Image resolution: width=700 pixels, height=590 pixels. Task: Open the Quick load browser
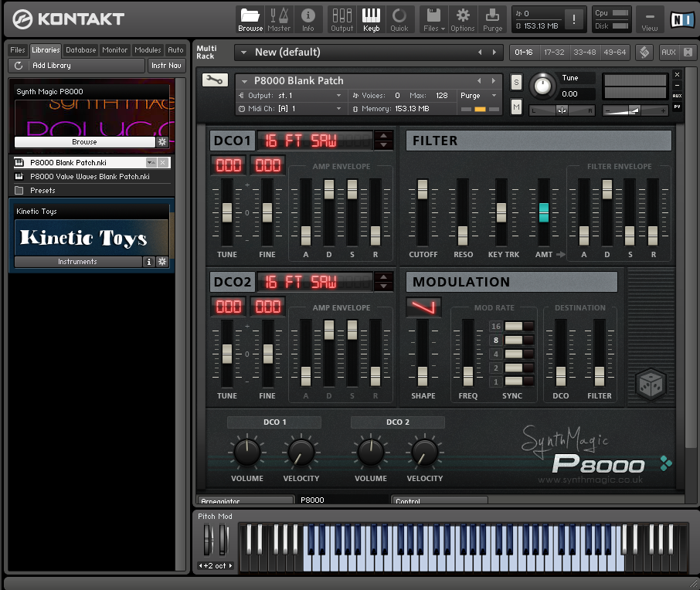(399, 20)
